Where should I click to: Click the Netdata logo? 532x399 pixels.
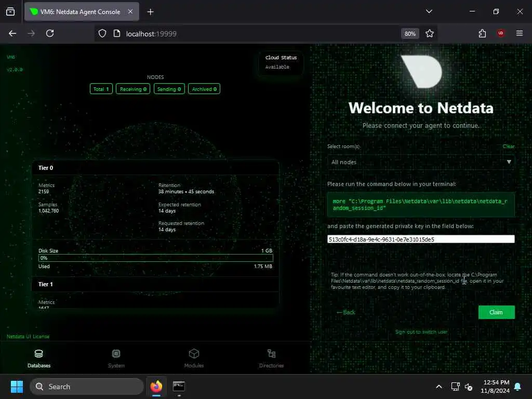(x=421, y=72)
